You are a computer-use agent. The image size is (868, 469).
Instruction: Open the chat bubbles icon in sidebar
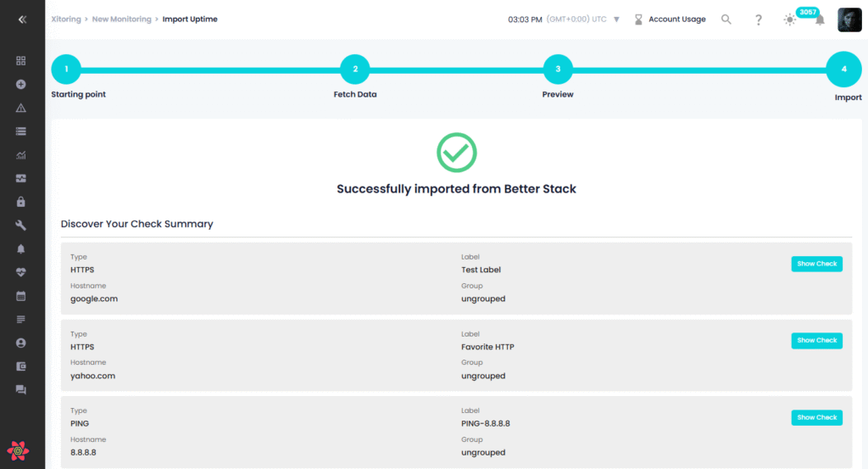click(x=21, y=389)
